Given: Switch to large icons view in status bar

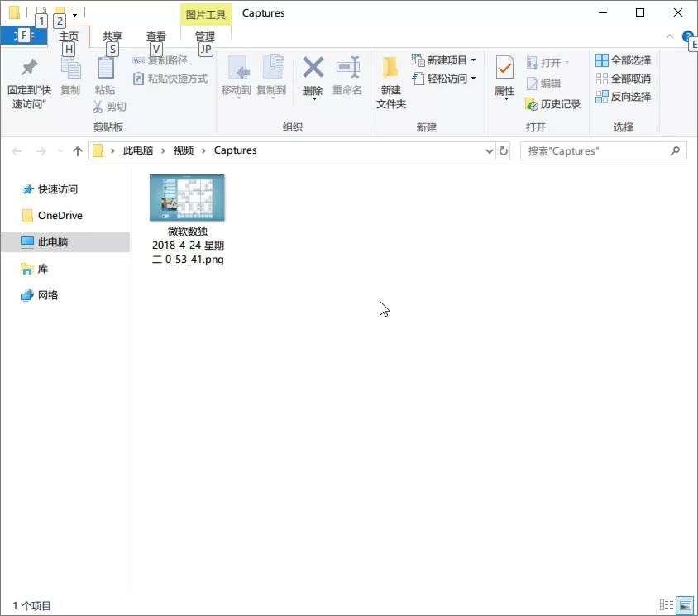Looking at the screenshot, I should 685,605.
